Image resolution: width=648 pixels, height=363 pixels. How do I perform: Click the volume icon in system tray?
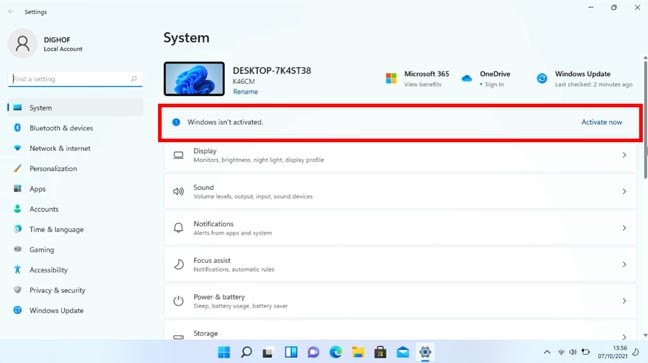pyautogui.click(x=573, y=352)
